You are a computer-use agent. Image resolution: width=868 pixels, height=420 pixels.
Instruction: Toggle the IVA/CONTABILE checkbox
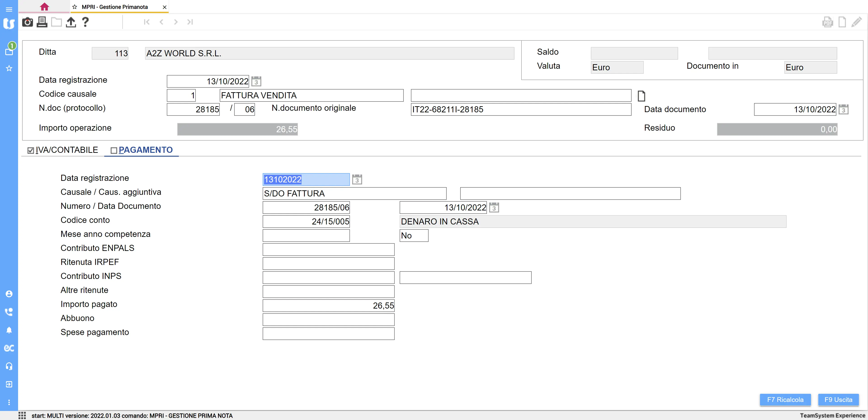click(31, 150)
